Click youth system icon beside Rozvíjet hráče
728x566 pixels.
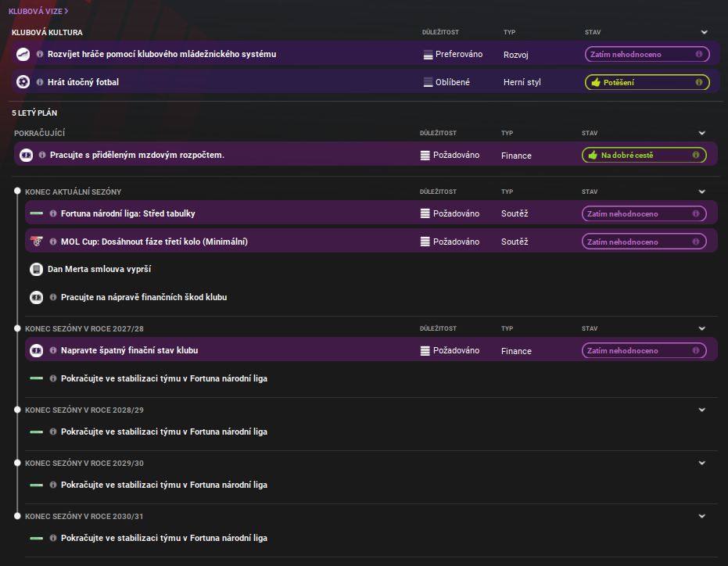[23, 54]
